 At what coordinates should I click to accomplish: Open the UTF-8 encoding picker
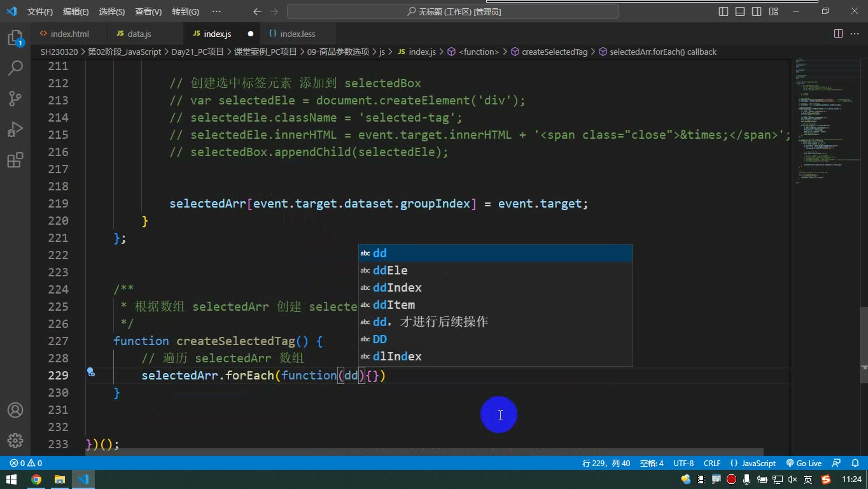pyautogui.click(x=683, y=463)
